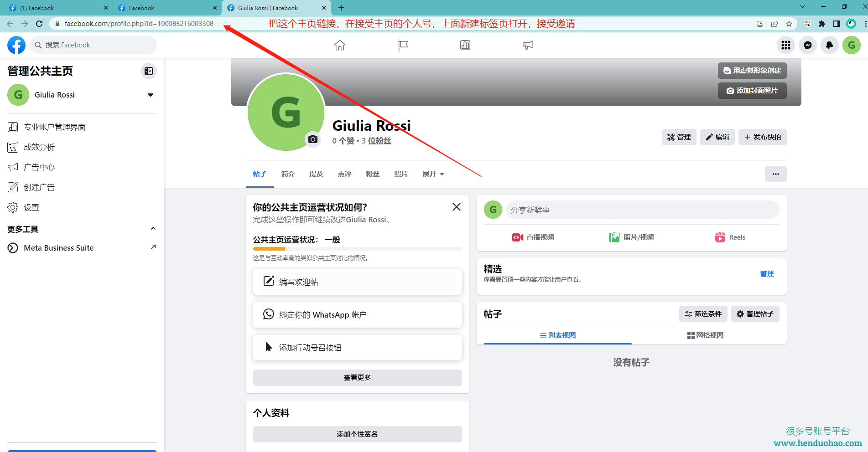Open 创建广告 in sidebar

coord(82,187)
